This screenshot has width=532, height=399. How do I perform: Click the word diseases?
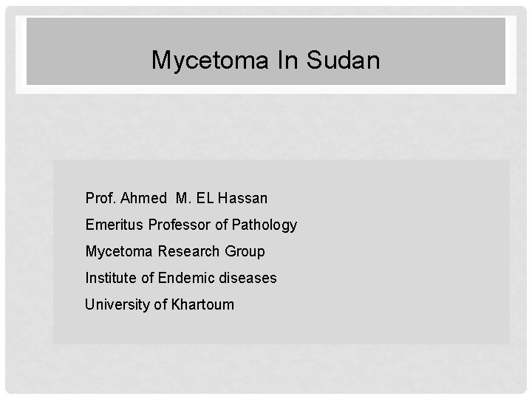[248, 278]
